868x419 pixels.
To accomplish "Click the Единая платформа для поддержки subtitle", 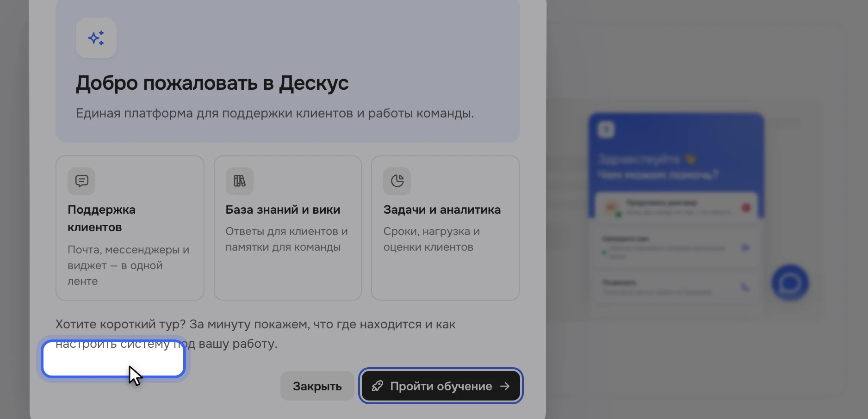I will (x=275, y=113).
